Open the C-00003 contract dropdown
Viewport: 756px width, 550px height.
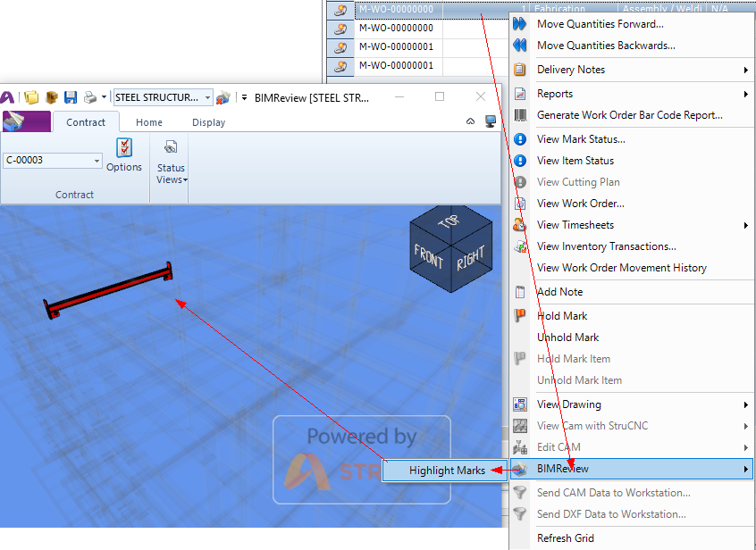click(97, 161)
